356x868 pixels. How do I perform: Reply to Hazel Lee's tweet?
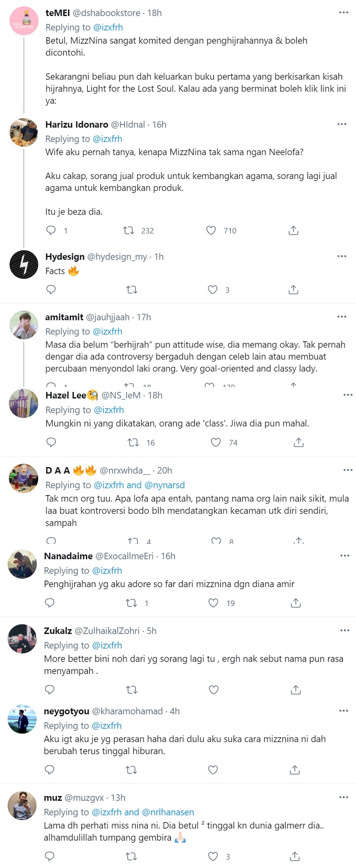[x=51, y=442]
